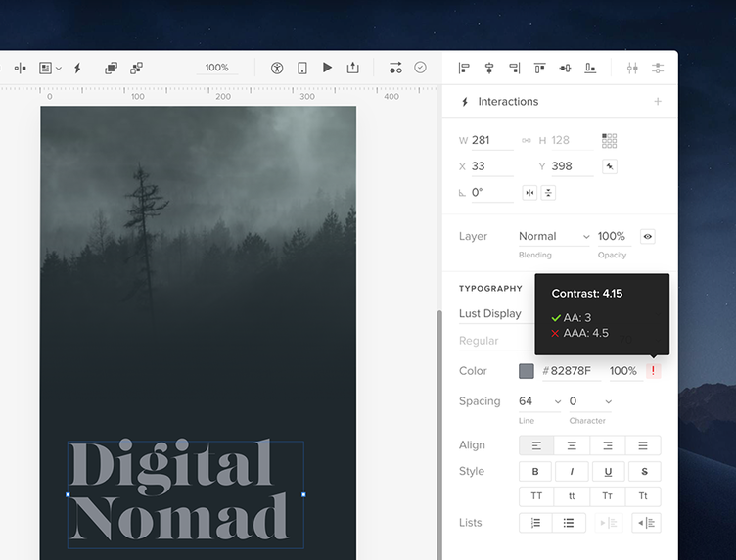
Task: Open the Normal blending mode dropdown
Action: click(554, 236)
